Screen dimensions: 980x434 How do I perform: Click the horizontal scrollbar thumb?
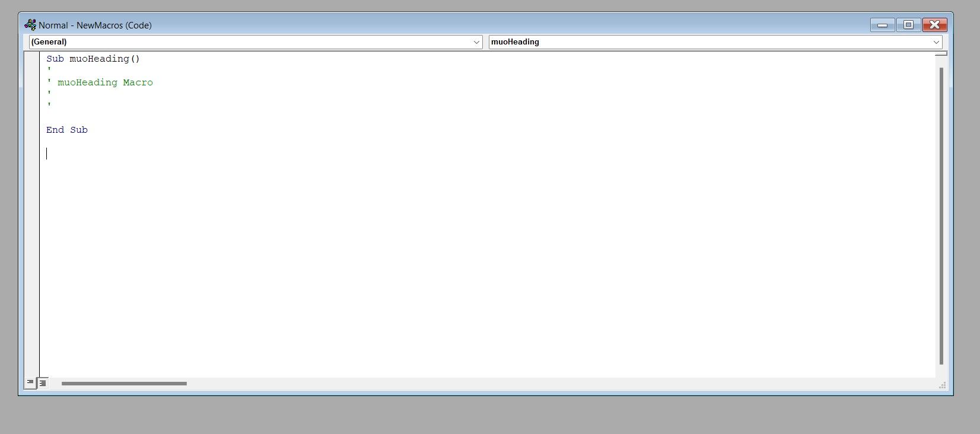pyautogui.click(x=124, y=384)
